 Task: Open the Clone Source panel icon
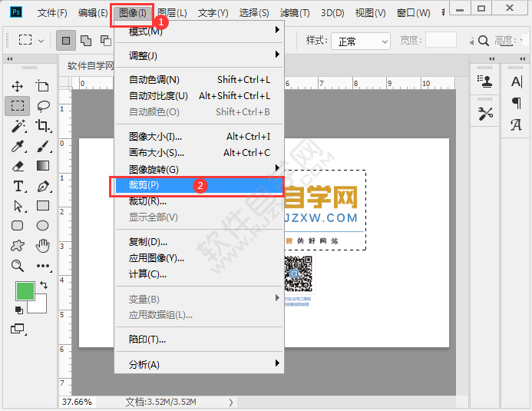(x=485, y=81)
